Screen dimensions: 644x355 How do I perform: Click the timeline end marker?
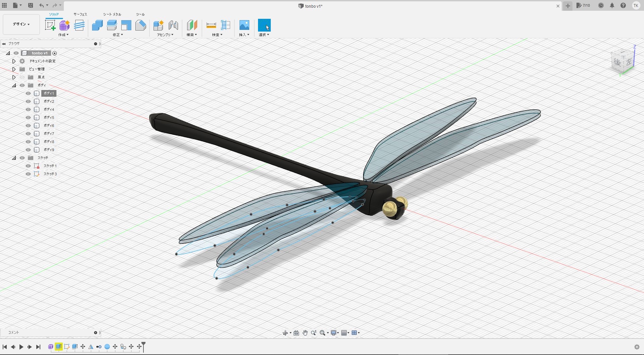click(143, 346)
